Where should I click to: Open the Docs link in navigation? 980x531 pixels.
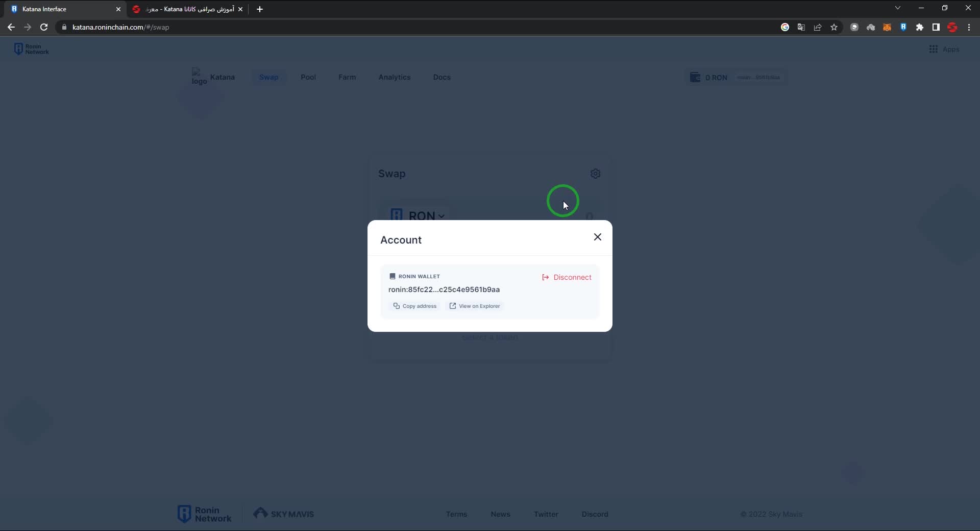(x=442, y=77)
